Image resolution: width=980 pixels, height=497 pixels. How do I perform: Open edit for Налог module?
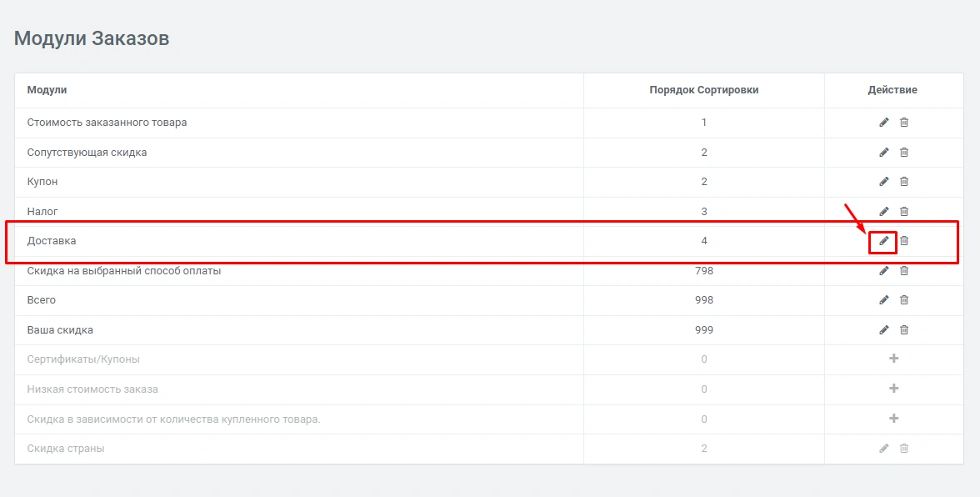[x=884, y=212]
